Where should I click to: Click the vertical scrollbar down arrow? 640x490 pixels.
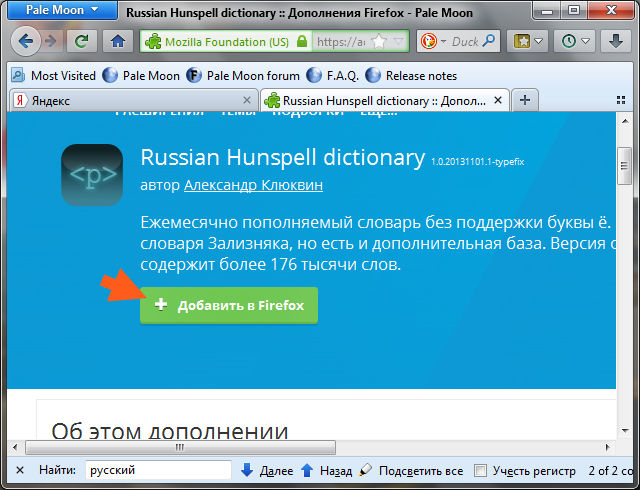625,431
